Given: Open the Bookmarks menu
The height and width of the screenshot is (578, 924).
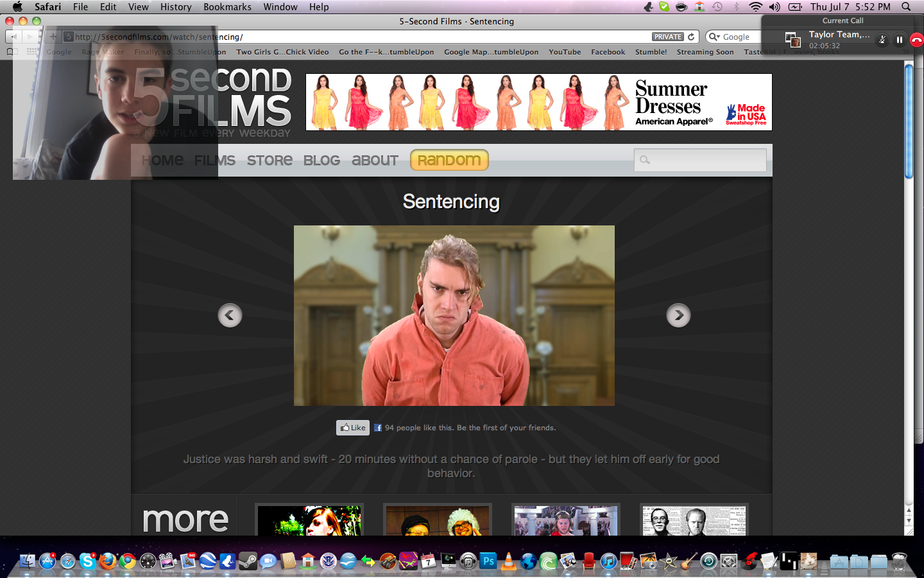Looking at the screenshot, I should click(x=227, y=6).
